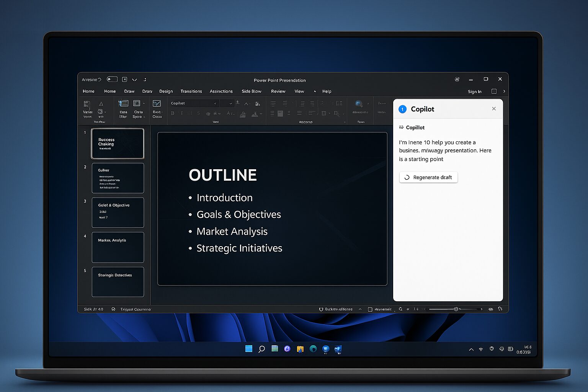Select slide 4 Marker, Analytis thumbnail
588x392 pixels.
118,247
